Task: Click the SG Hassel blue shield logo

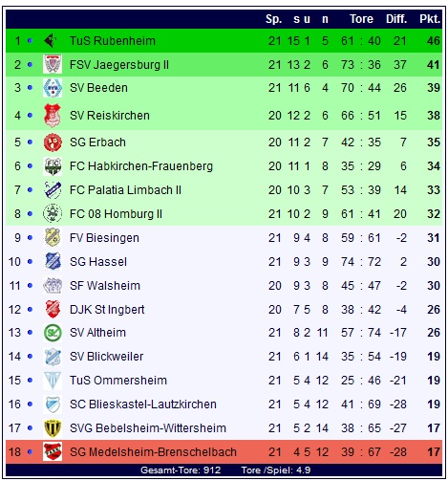Action: (x=53, y=262)
